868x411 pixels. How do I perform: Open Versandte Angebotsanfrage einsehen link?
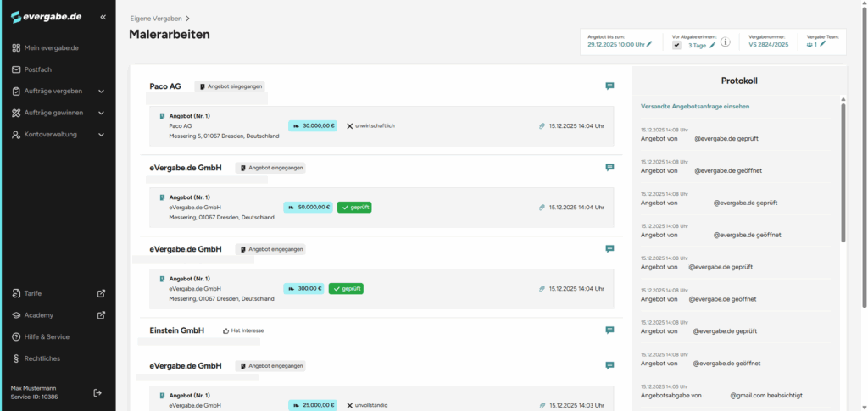(x=694, y=107)
